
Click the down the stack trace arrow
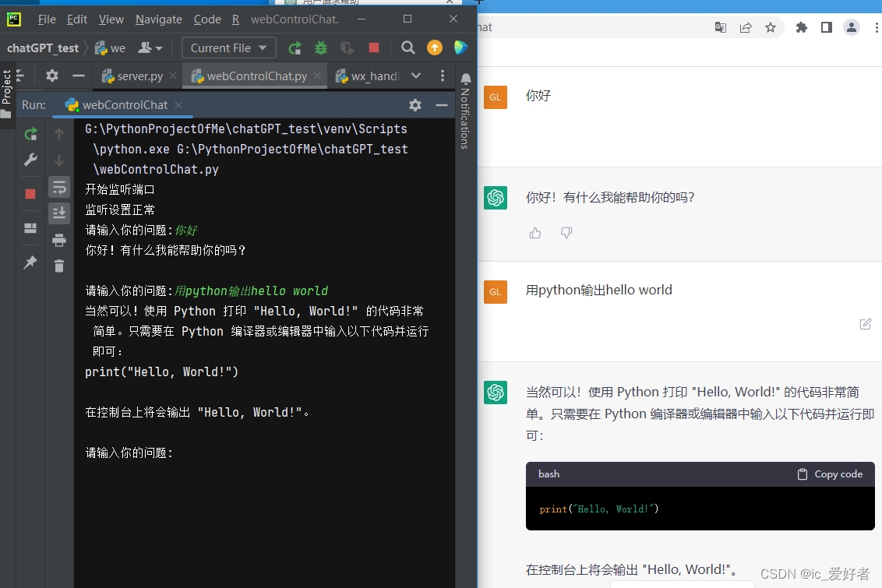click(x=59, y=160)
